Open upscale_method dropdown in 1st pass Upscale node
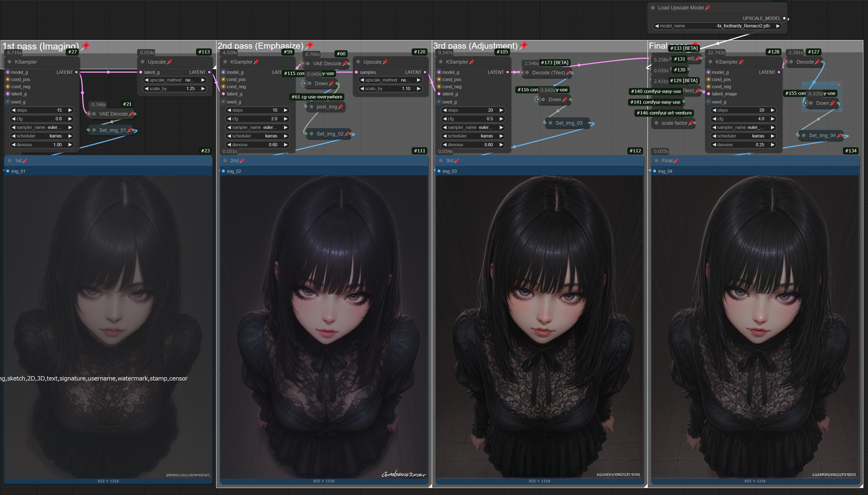This screenshot has width=868, height=495. 174,80
